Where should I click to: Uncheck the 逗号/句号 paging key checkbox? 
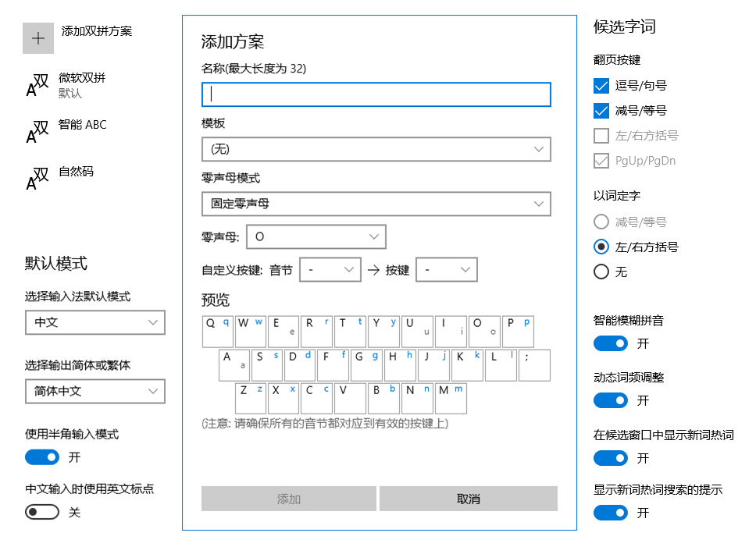point(601,85)
